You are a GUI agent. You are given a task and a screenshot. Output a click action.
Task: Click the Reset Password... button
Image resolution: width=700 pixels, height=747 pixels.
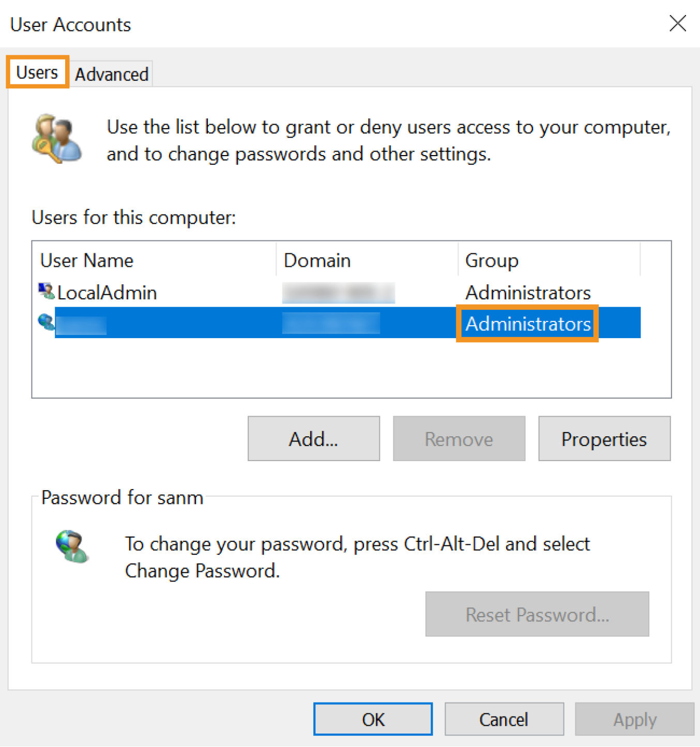537,614
